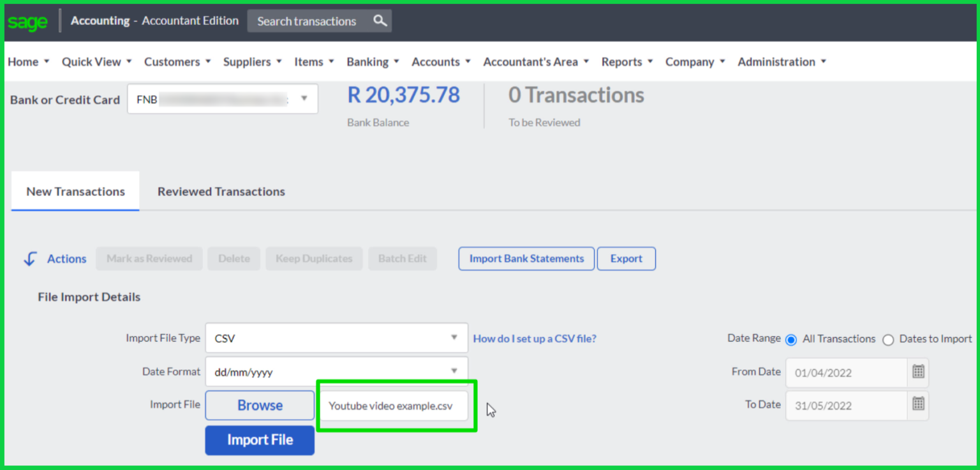This screenshot has width=980, height=470.
Task: Select the Dates to Import radio button
Action: click(888, 340)
